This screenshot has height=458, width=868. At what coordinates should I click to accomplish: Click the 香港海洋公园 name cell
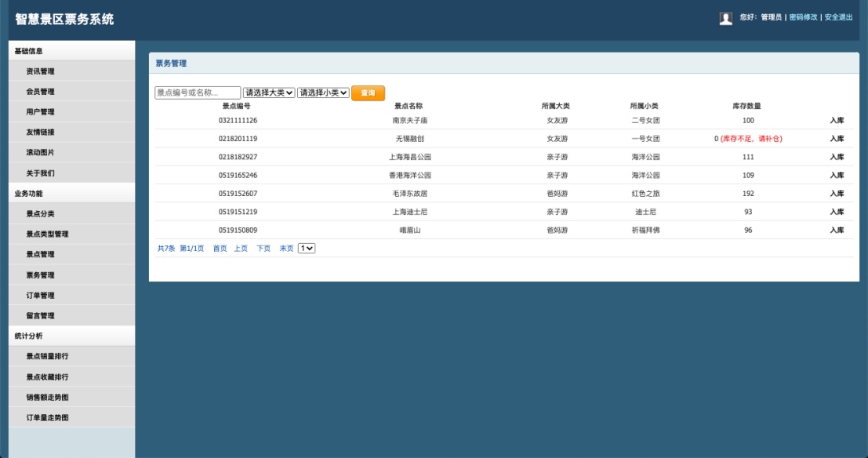point(410,175)
